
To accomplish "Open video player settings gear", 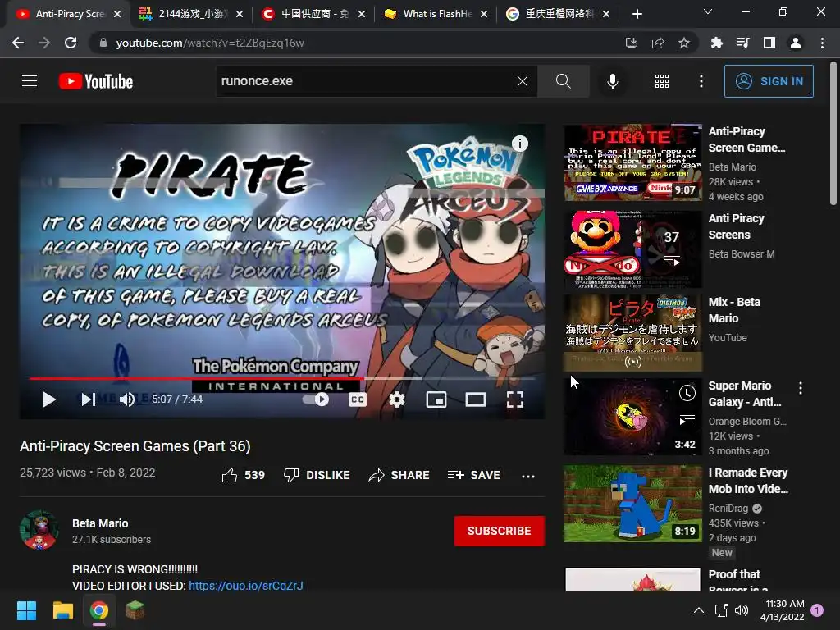I will coord(397,399).
